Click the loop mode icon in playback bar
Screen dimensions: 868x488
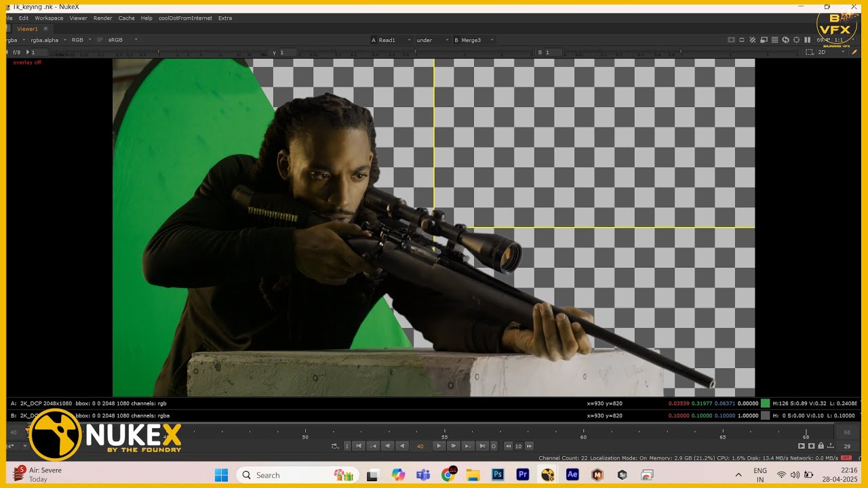click(x=335, y=446)
